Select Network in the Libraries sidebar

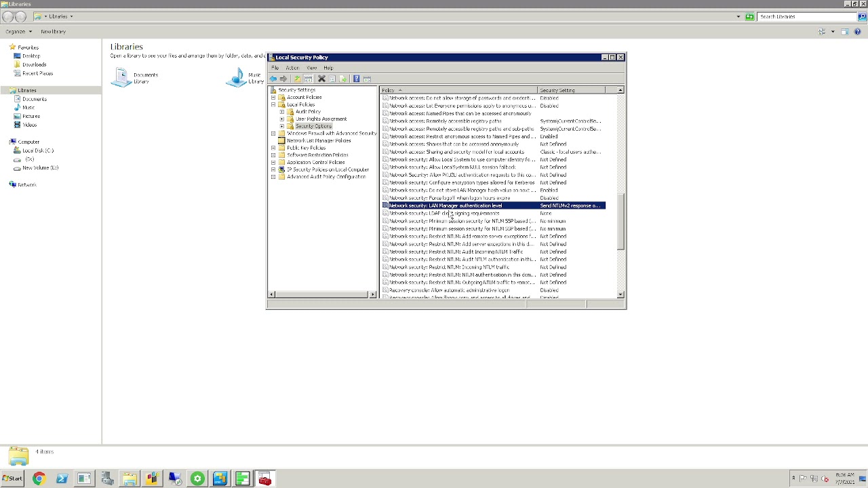click(x=26, y=185)
